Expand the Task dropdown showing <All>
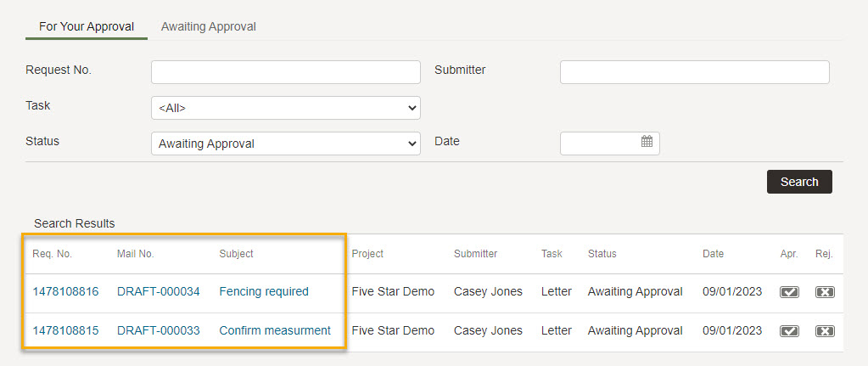Image resolution: width=868 pixels, height=366 pixels. click(x=286, y=108)
